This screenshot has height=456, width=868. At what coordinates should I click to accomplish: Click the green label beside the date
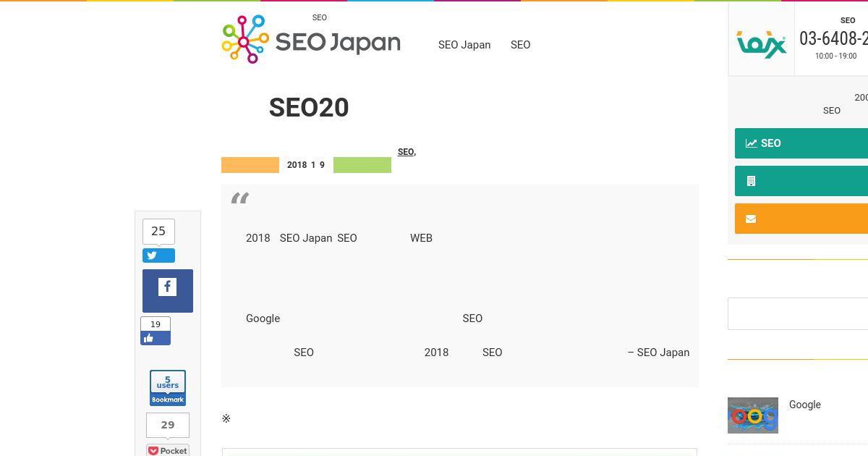[362, 165]
